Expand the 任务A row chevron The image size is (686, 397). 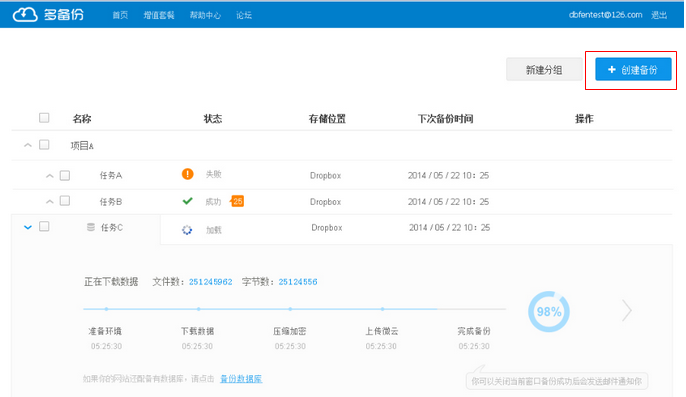(x=49, y=176)
